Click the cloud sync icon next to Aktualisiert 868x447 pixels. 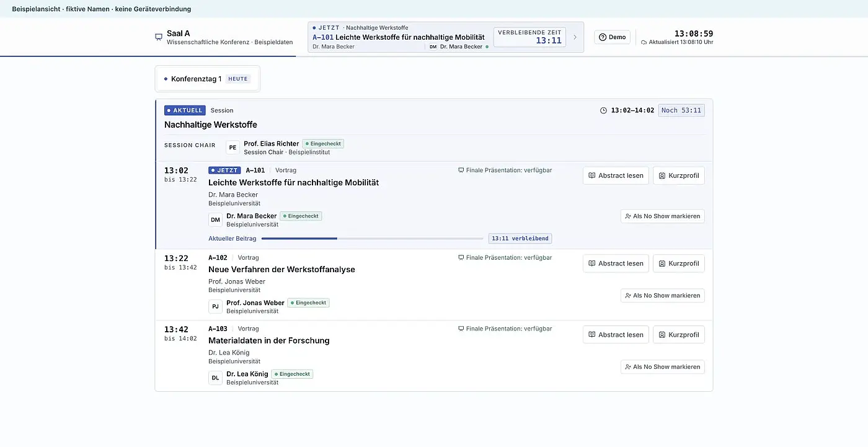[644, 43]
